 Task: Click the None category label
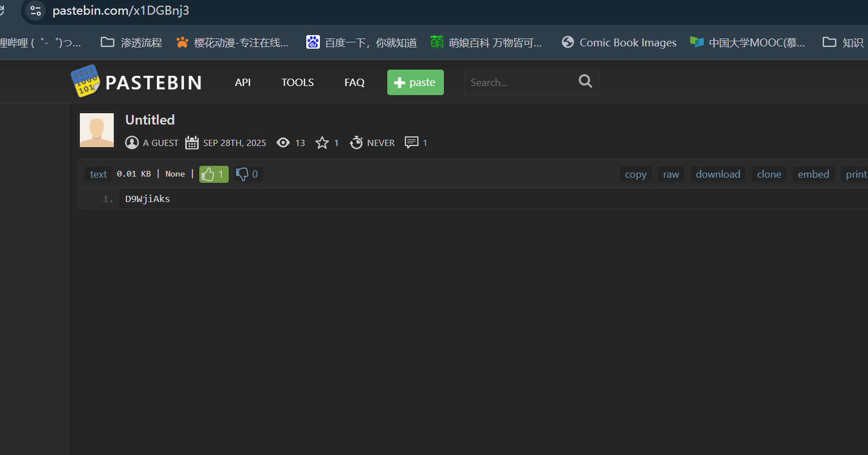pos(175,174)
